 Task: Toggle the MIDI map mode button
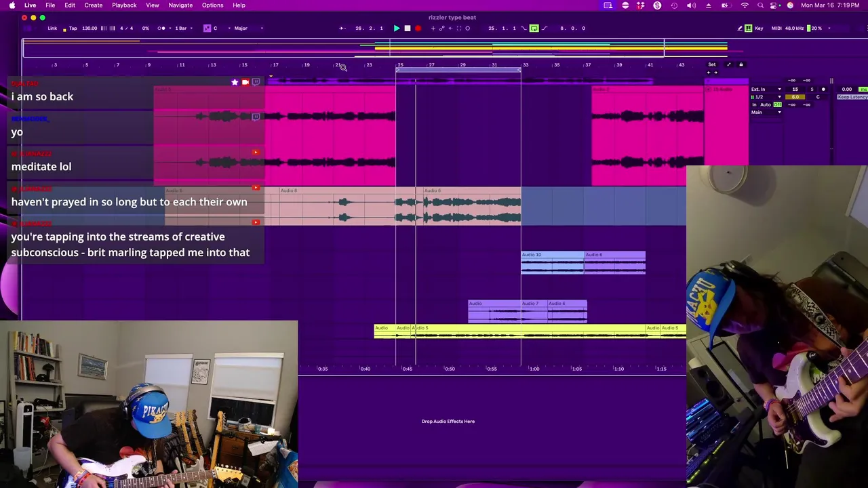[x=776, y=28]
